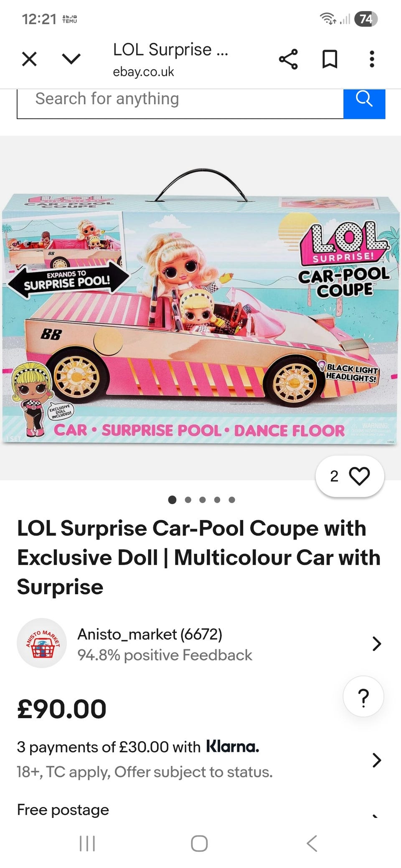Tap Android recent apps button
Viewport: 401px width, 868px height.
(87, 843)
